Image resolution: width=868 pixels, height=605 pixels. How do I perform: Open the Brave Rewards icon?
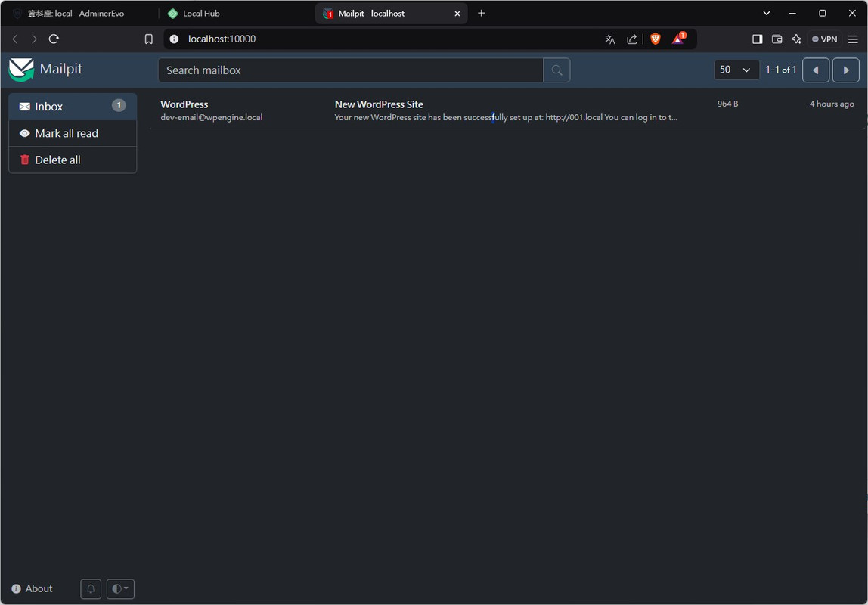[x=679, y=39]
